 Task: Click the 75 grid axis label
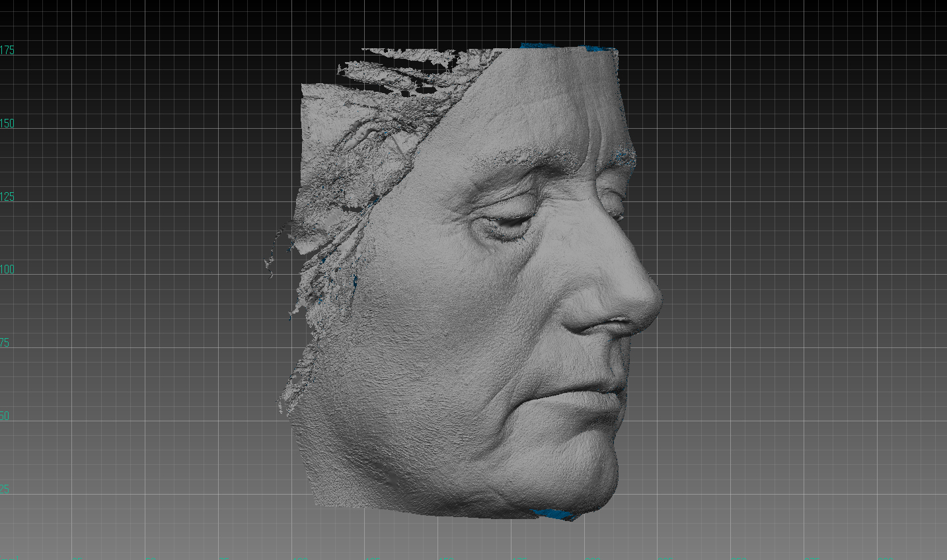coord(5,343)
